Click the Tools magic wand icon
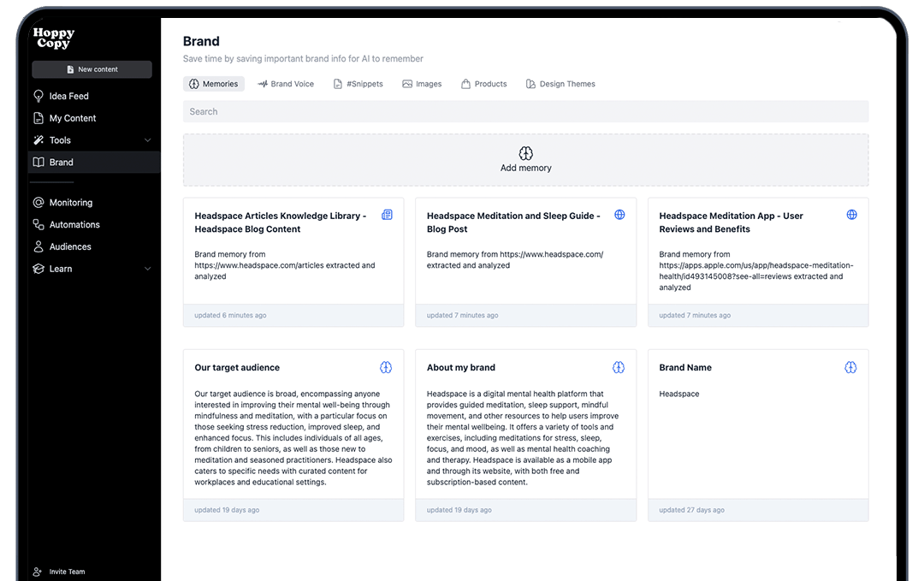924x581 pixels. coord(38,140)
